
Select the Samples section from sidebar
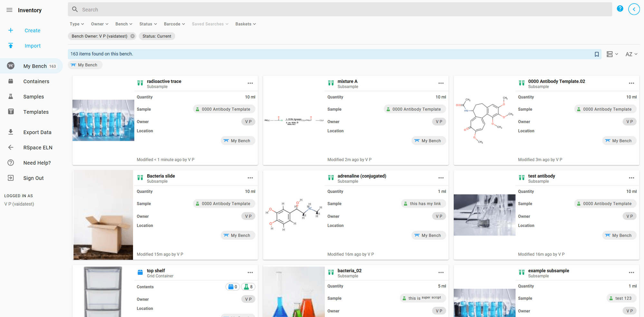click(x=33, y=96)
